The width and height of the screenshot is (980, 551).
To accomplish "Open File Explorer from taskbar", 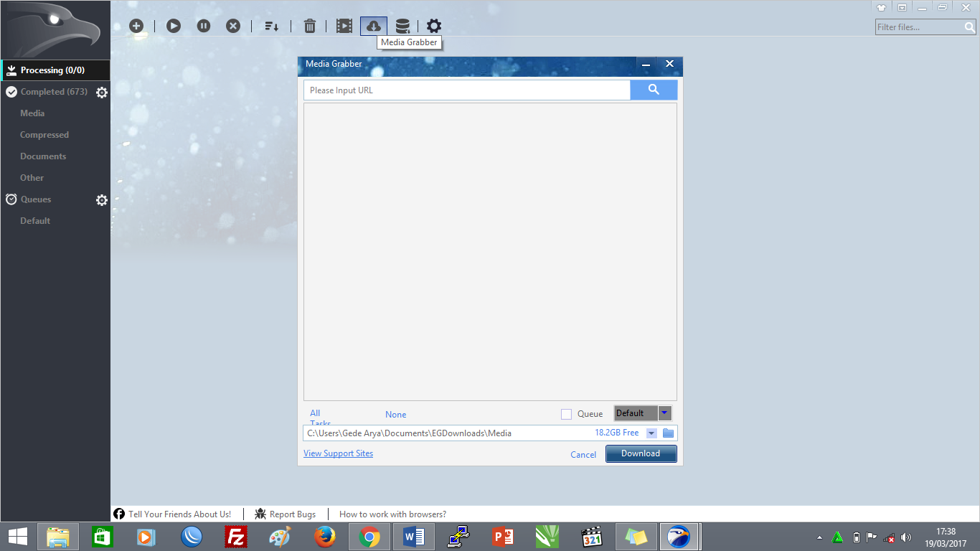I will (59, 537).
